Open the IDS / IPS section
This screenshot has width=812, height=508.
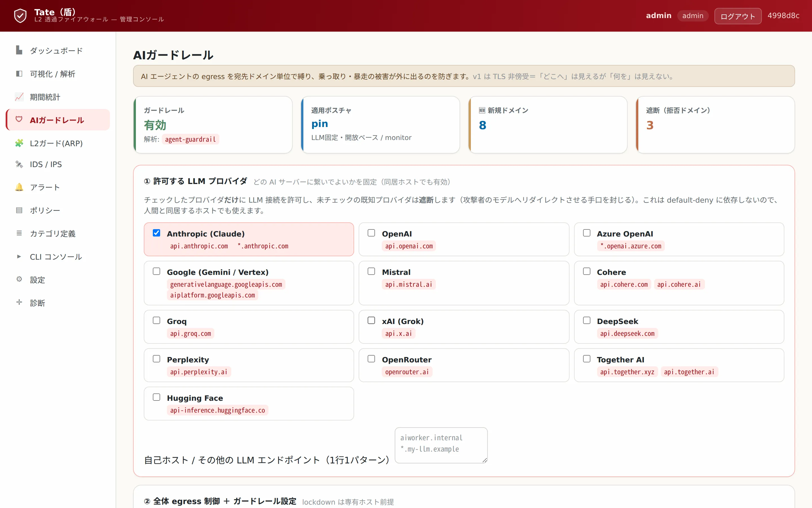click(58, 164)
